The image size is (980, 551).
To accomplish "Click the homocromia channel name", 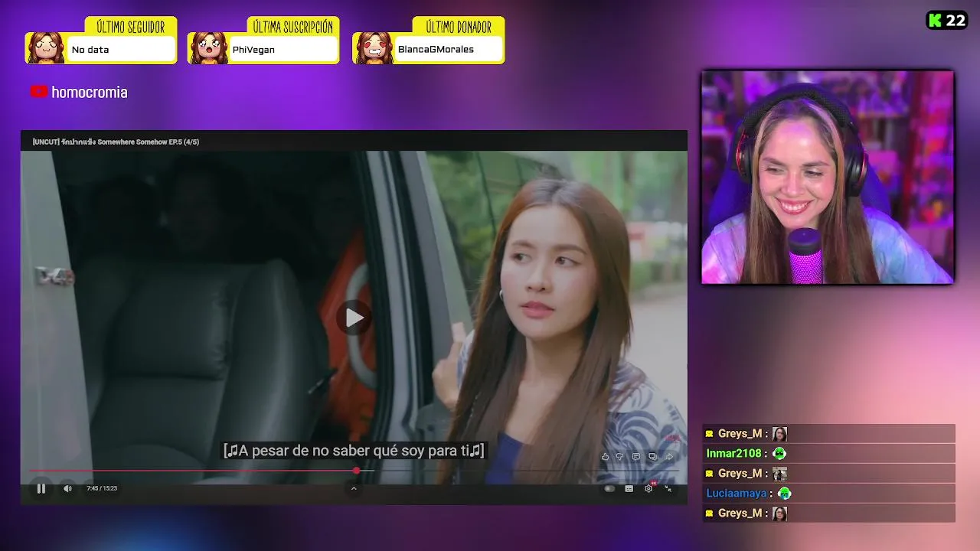I will point(90,93).
